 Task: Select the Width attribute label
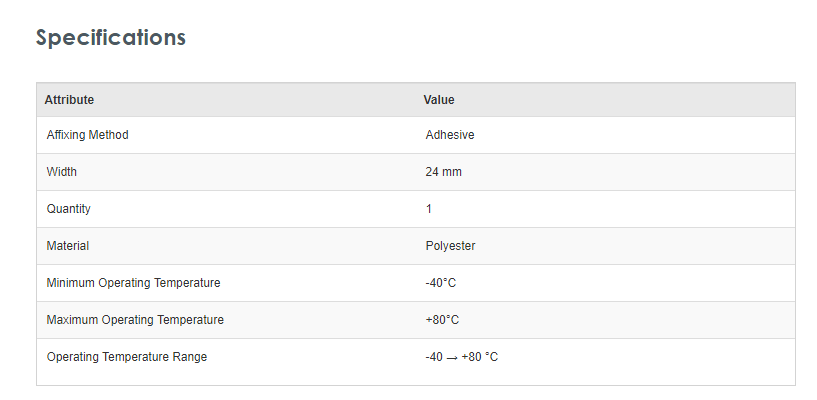coord(62,172)
